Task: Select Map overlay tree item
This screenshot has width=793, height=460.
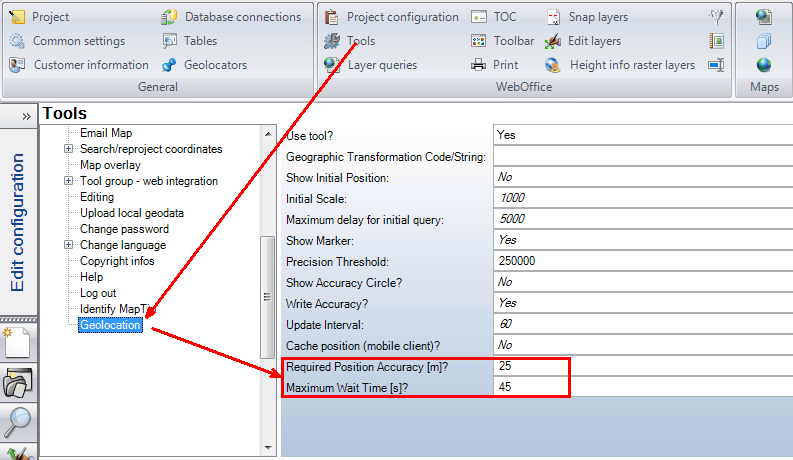Action: click(x=110, y=165)
